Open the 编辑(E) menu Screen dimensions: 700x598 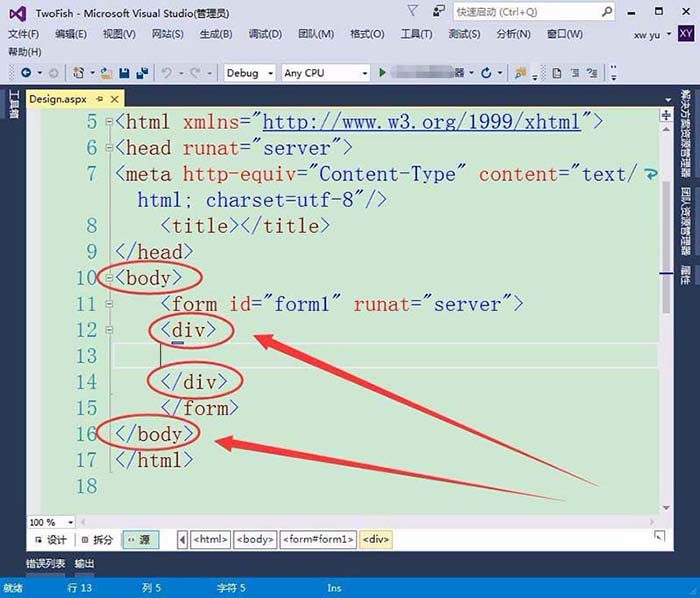pyautogui.click(x=71, y=34)
